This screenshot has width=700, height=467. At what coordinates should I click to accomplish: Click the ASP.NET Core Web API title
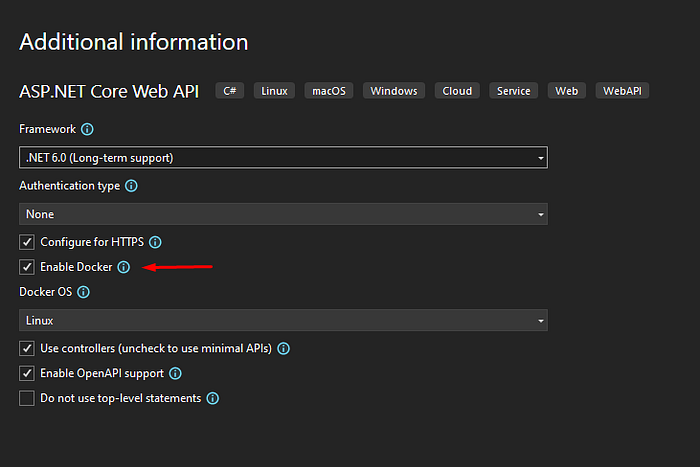coord(109,92)
